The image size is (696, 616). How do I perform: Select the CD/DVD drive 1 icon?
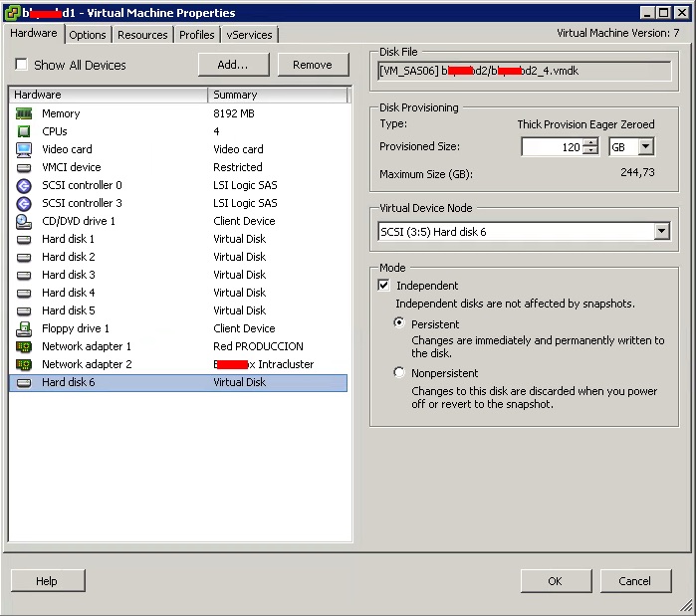pyautogui.click(x=24, y=221)
